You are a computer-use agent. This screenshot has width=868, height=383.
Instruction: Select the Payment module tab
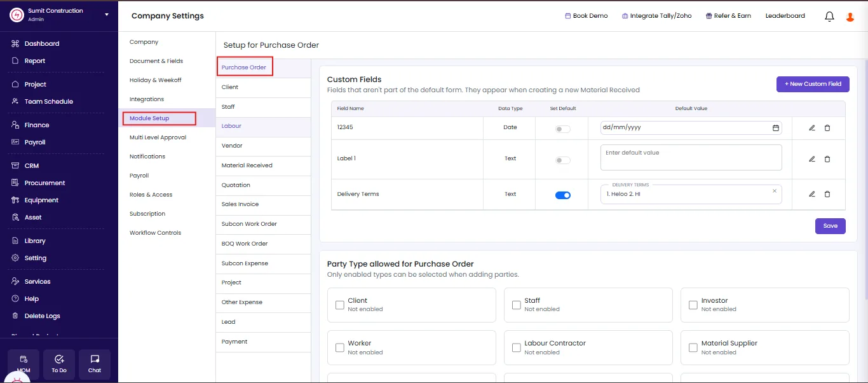click(264, 342)
